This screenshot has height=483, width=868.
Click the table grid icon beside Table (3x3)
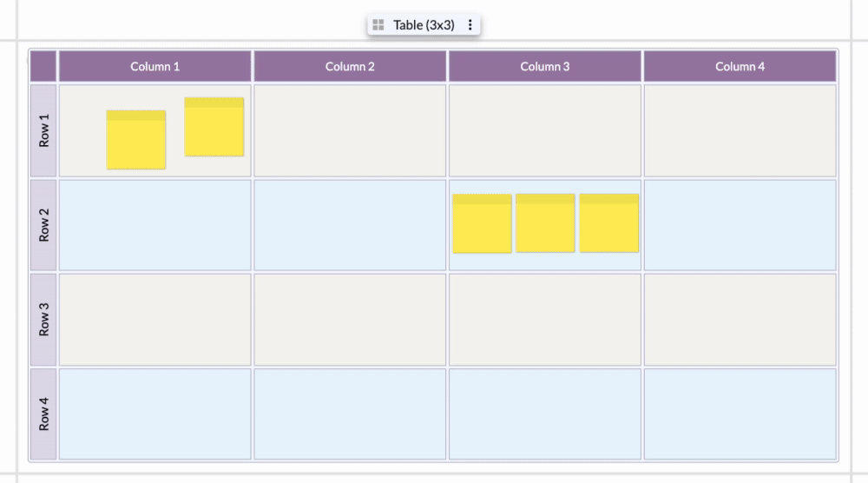pos(378,25)
